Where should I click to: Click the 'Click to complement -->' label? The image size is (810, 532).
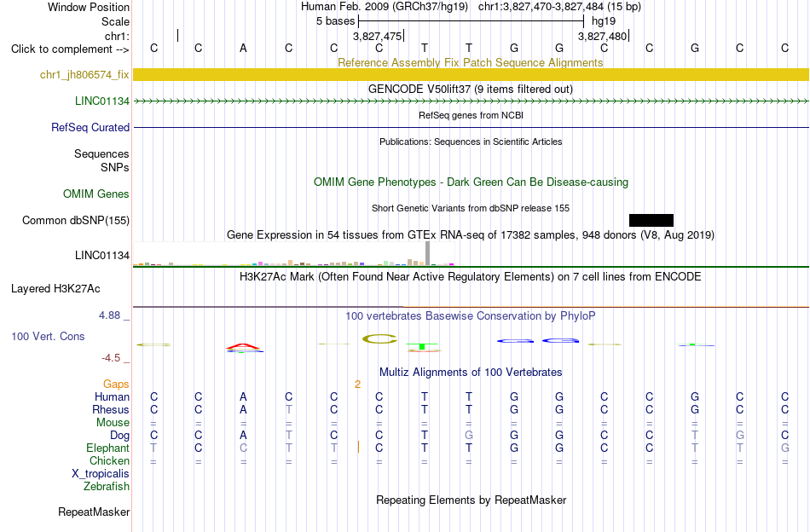pos(70,49)
